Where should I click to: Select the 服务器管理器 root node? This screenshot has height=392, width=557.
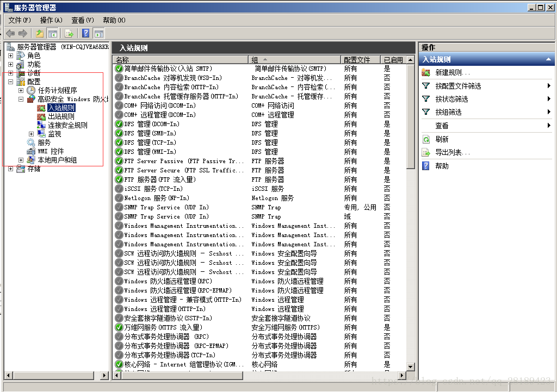pos(63,47)
